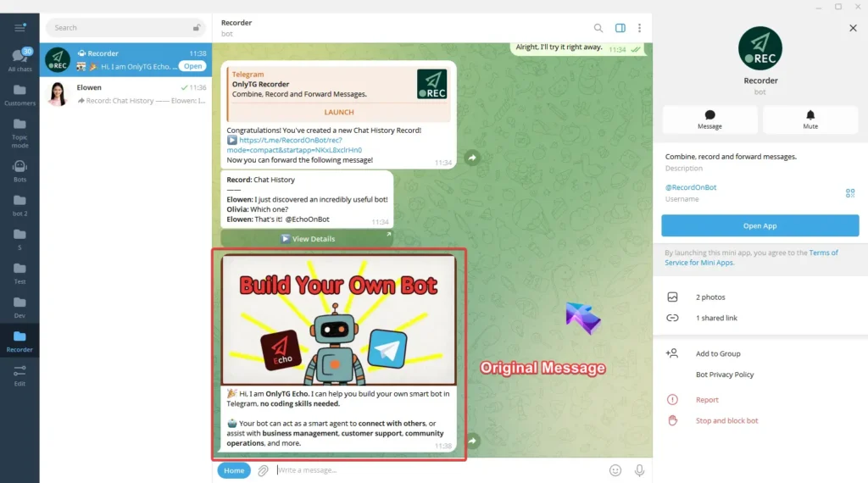Viewport: 868px width, 483px height.
Task: Expand View Details on chat record
Action: point(307,239)
